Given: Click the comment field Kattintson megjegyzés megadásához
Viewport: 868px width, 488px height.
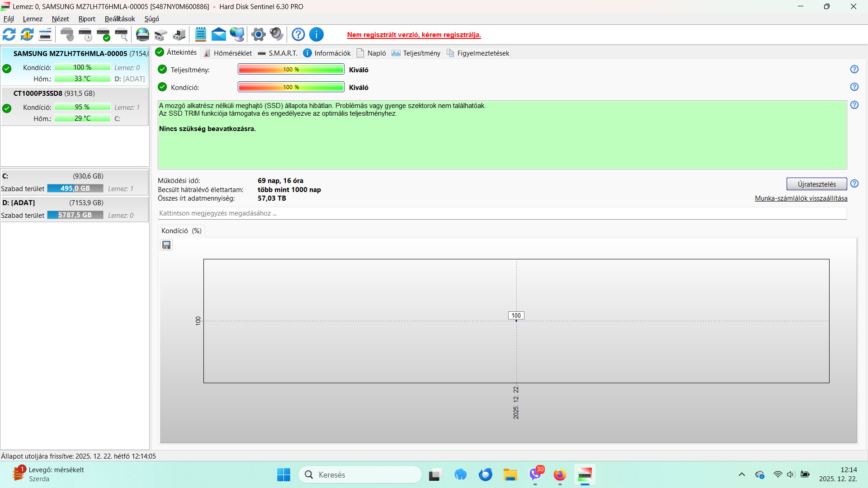Looking at the screenshot, I should coord(502,213).
